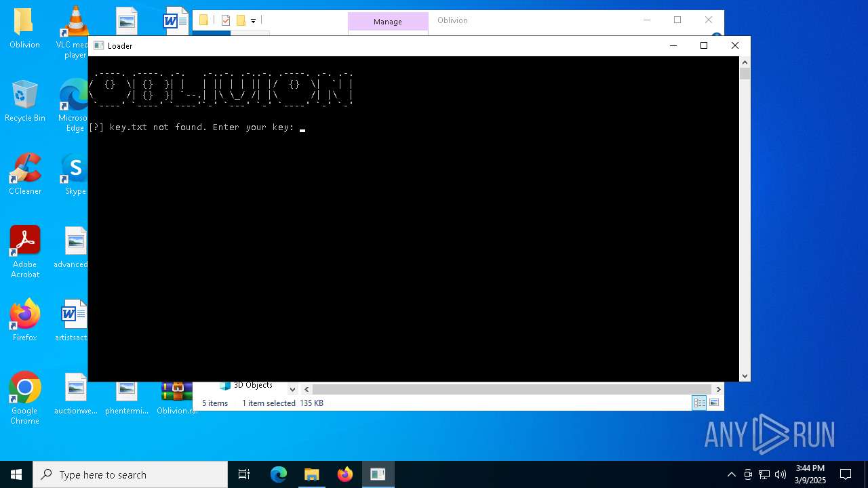
Task: Click the volume tray icon
Action: 781,474
